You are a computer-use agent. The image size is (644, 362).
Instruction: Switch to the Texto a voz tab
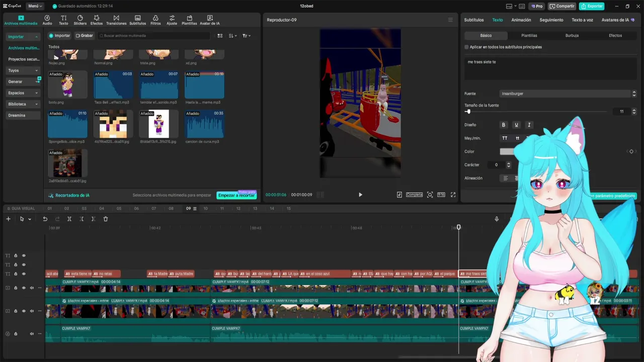point(583,20)
